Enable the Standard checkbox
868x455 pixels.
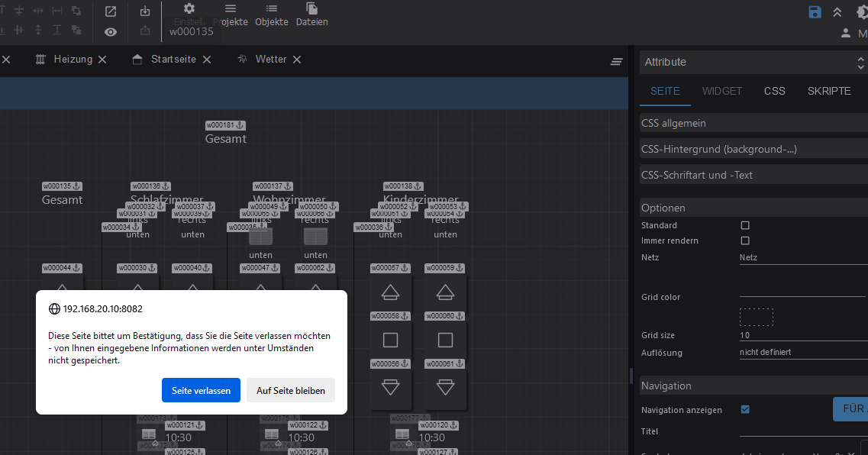(745, 225)
